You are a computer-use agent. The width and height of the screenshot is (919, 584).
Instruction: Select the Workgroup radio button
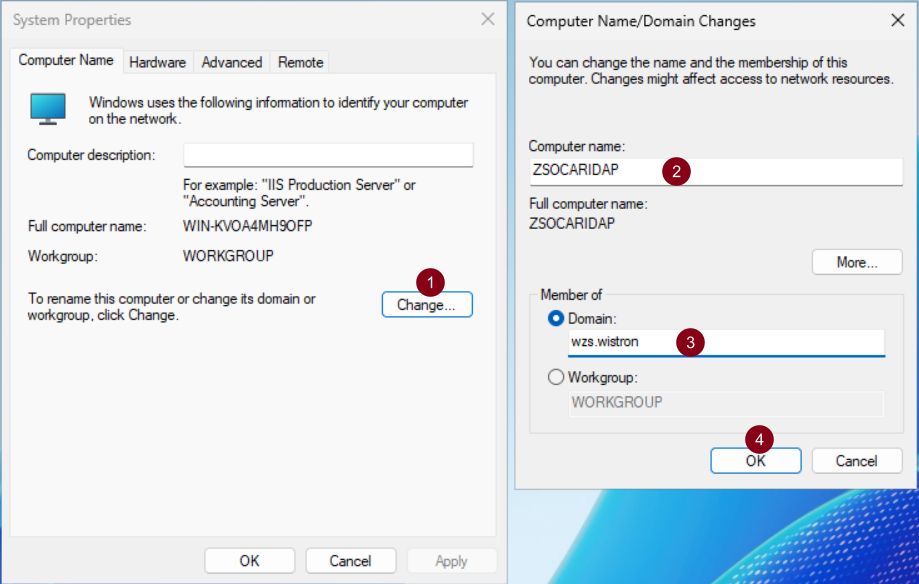click(556, 378)
